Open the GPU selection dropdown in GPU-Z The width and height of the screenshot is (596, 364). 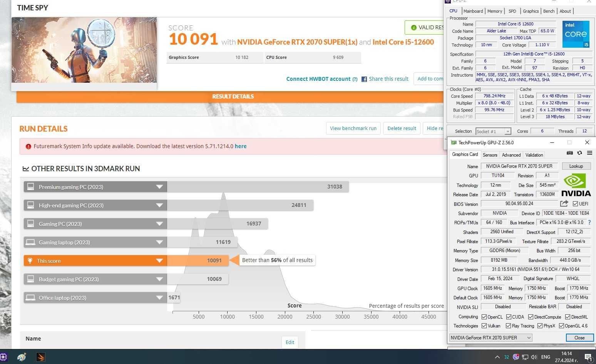click(491, 337)
